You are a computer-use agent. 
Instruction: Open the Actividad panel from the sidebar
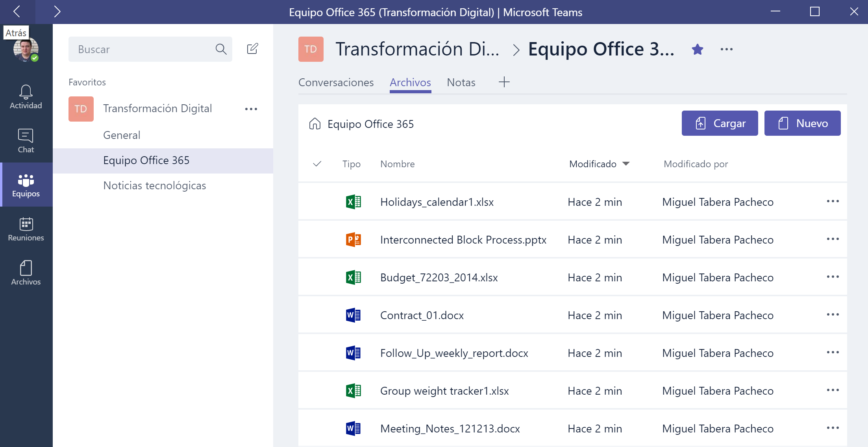coord(25,96)
